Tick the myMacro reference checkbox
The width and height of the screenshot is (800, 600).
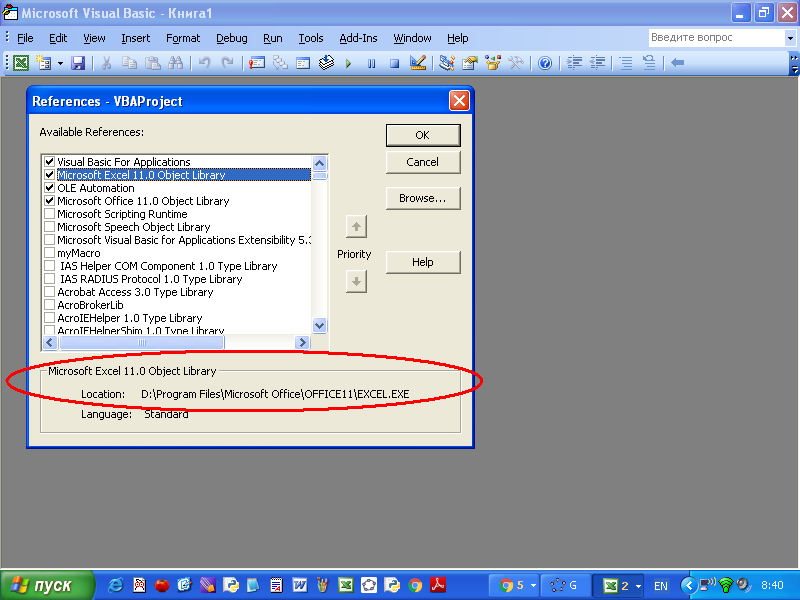(x=49, y=253)
